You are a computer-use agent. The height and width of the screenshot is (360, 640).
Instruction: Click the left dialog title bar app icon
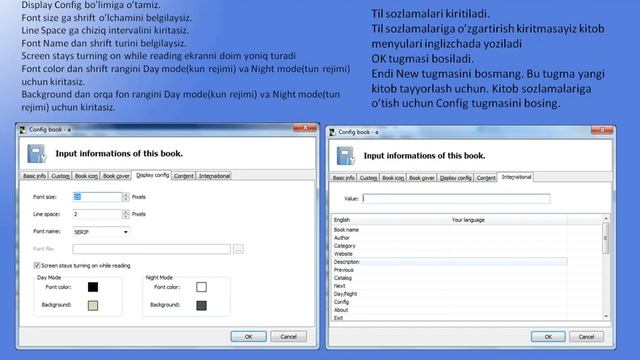23,130
